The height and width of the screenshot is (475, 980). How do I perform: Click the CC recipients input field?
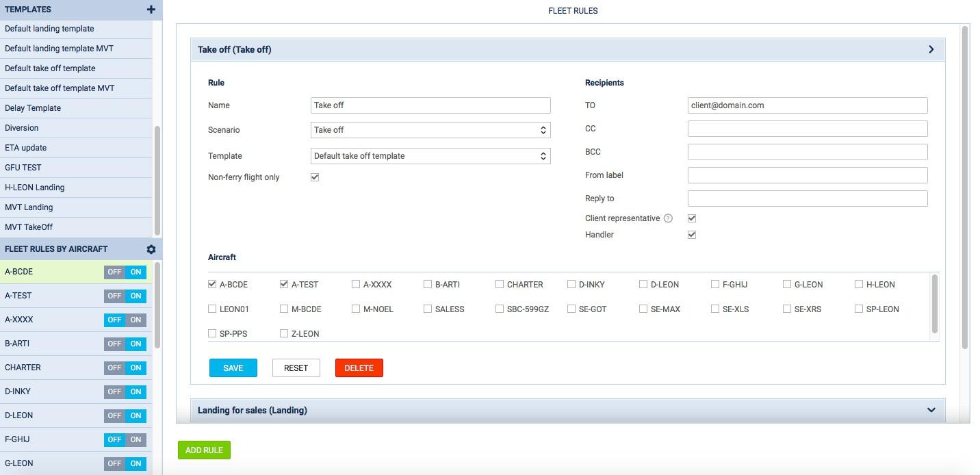click(807, 129)
